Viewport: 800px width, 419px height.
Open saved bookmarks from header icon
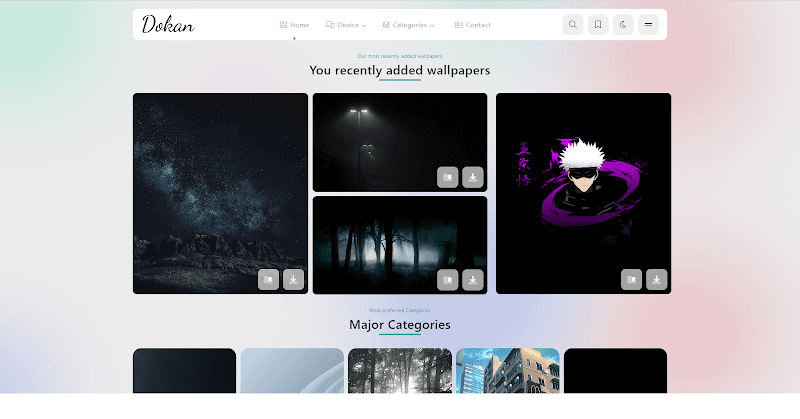tap(598, 24)
